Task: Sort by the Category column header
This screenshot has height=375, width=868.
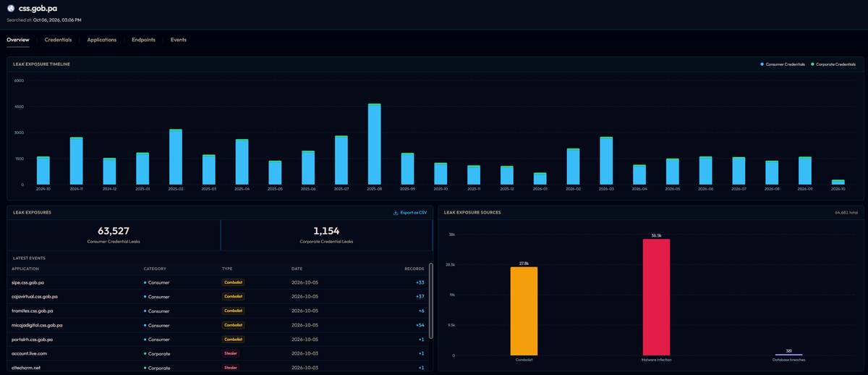Action: [x=156, y=269]
